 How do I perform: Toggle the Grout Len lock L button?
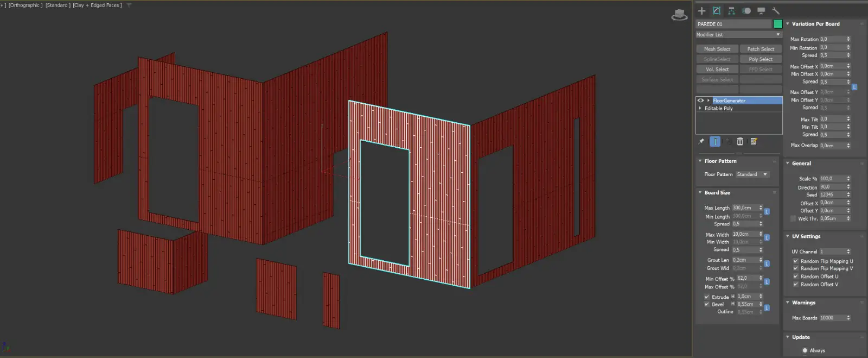pos(767,263)
